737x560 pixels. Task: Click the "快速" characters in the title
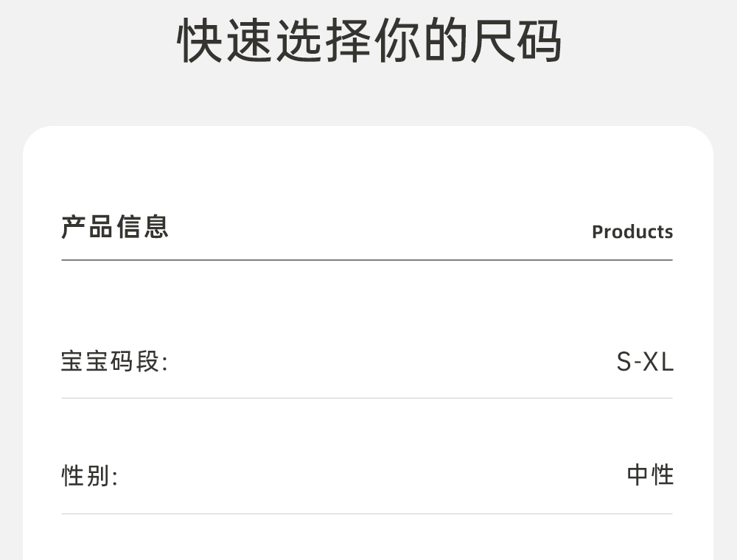coord(225,41)
